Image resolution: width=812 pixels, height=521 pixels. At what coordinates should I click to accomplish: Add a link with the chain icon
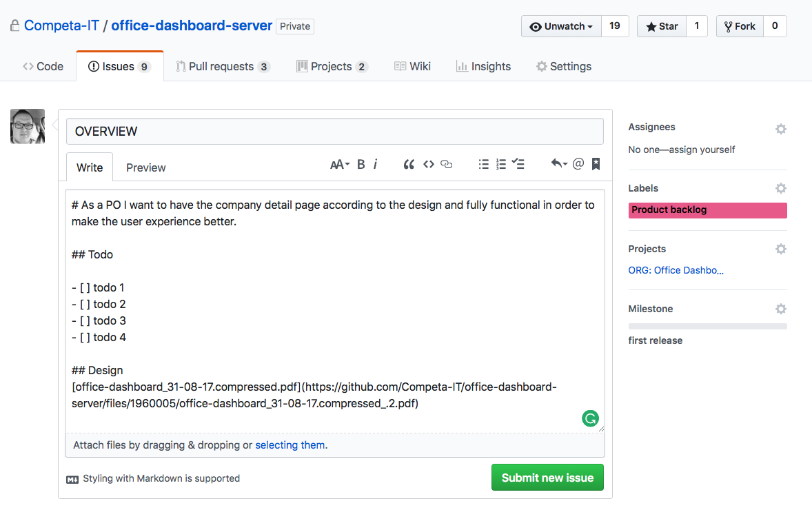[x=447, y=164]
